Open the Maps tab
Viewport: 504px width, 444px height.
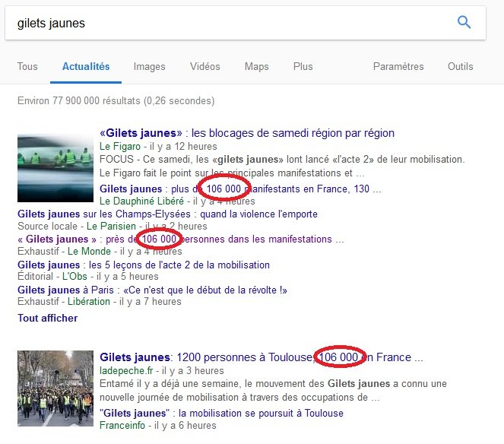pos(256,67)
